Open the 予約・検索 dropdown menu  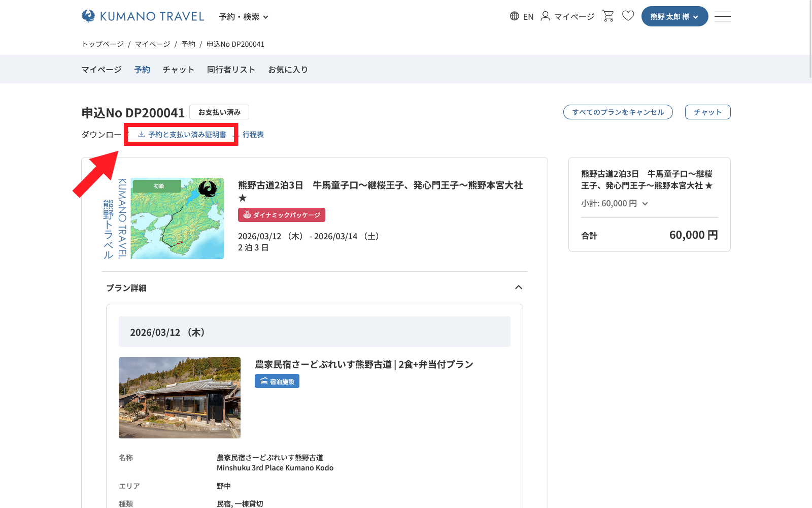click(x=244, y=17)
